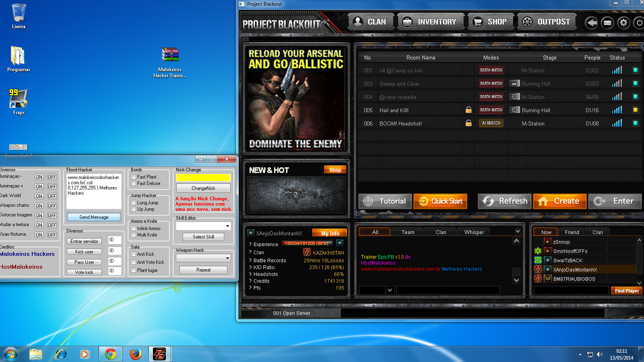Click the rank icon beside BM87RIAUBIGBOS
The image size is (644, 362).
tap(547, 278)
